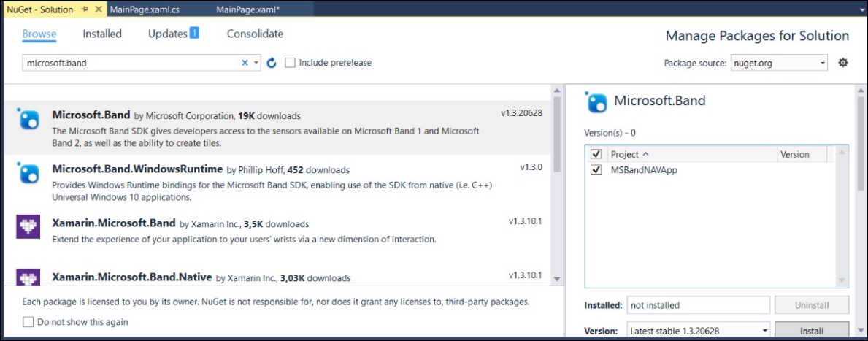Viewport: 868px width, 341px height.
Task: Open the MainPage.xaml.cs document tab
Action: tap(145, 9)
